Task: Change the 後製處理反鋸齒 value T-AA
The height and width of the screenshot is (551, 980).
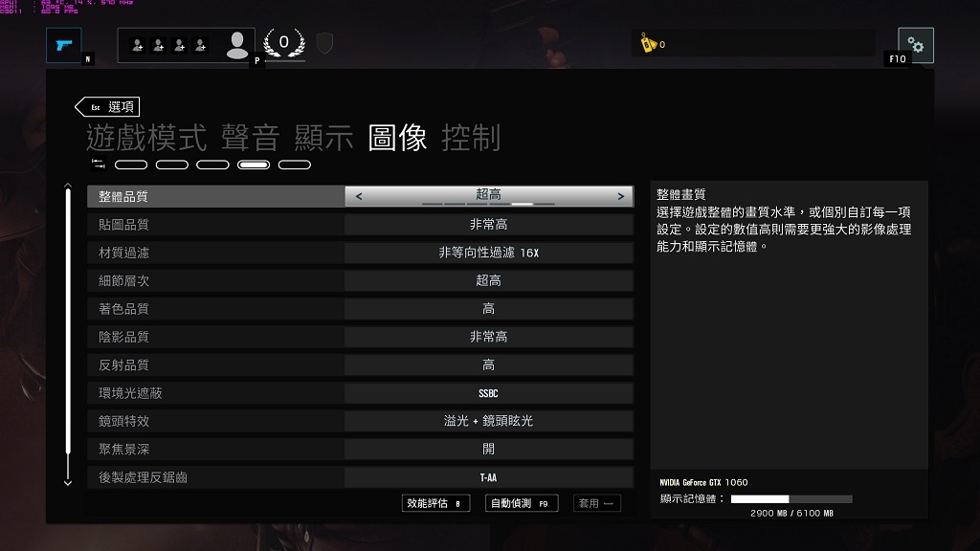Action: pyautogui.click(x=489, y=477)
